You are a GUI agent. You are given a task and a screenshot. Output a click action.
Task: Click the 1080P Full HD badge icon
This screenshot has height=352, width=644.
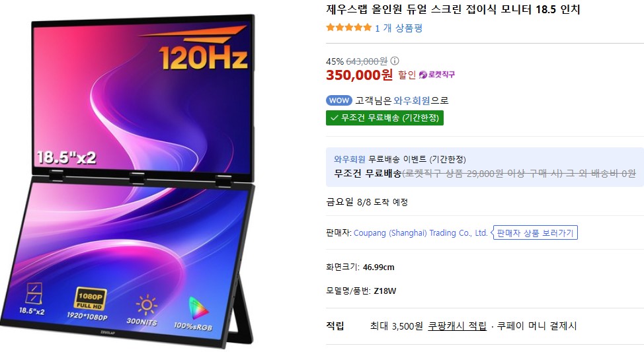[90, 299]
